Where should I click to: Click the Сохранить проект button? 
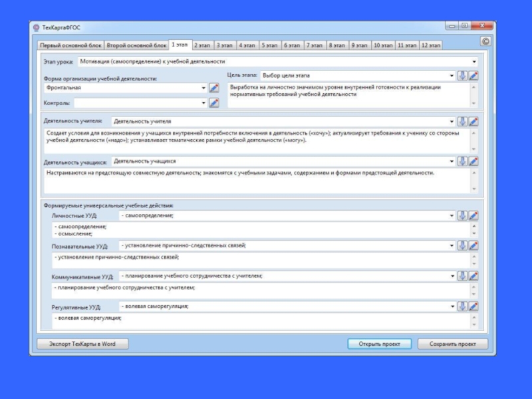pos(453,344)
